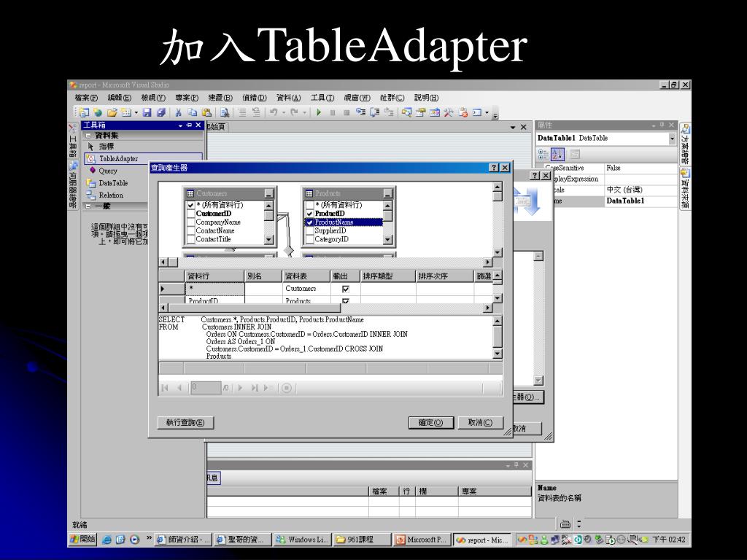This screenshot has width=747, height=560.
Task: Switch to the 961課程 taskbar folder
Action: [x=362, y=540]
